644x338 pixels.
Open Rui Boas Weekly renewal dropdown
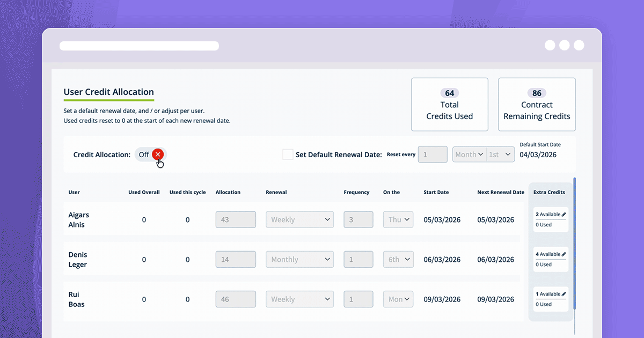(x=299, y=299)
